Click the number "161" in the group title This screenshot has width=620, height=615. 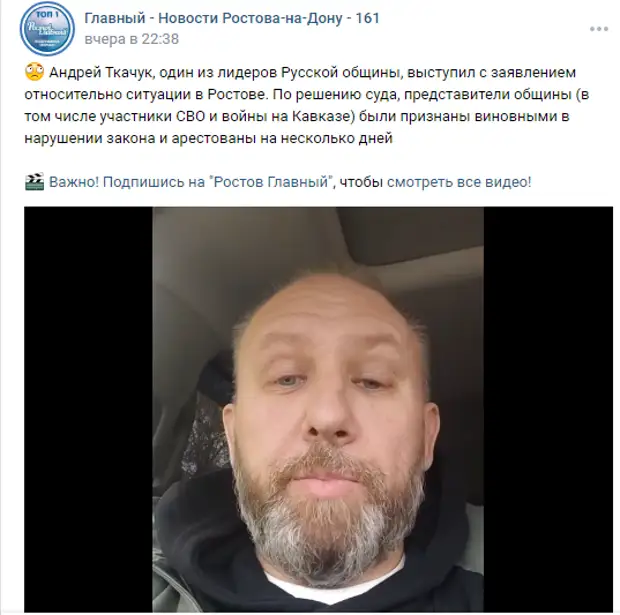tap(367, 18)
